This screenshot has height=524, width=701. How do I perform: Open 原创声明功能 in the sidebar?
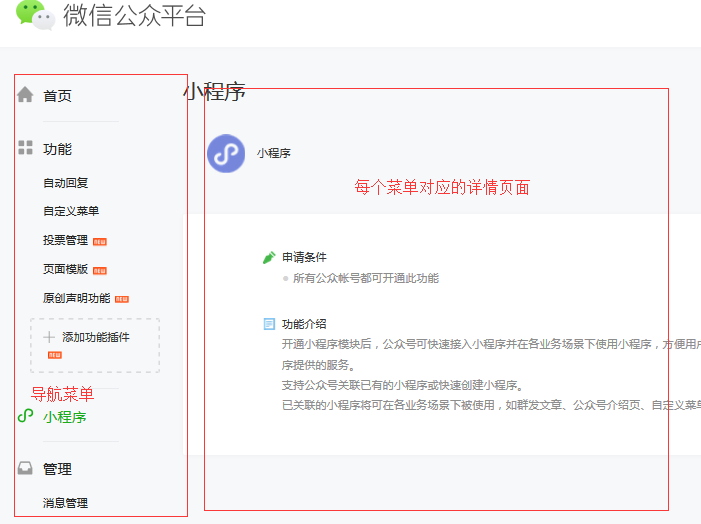(x=76, y=298)
